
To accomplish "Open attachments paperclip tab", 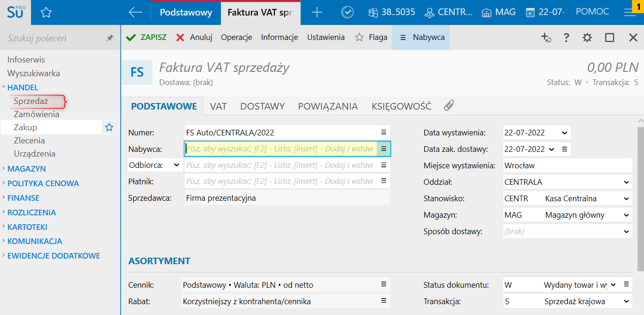I will click(x=449, y=106).
